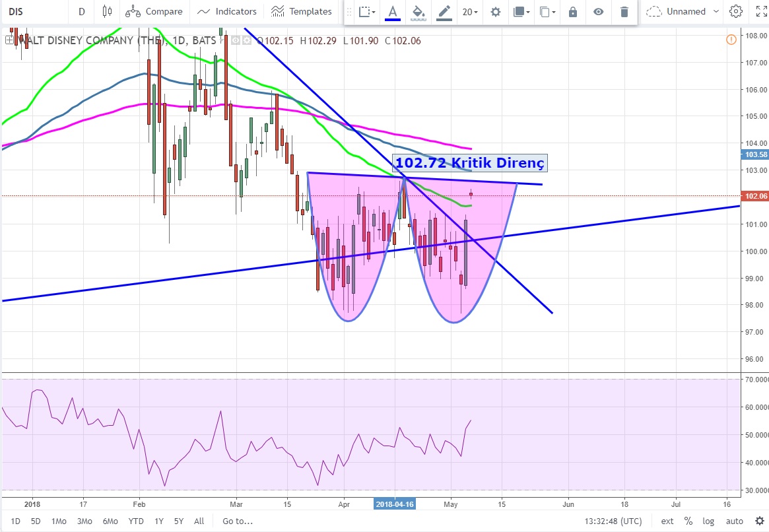769x532 pixels.
Task: Click the cloud layout save icon
Action: (x=653, y=11)
